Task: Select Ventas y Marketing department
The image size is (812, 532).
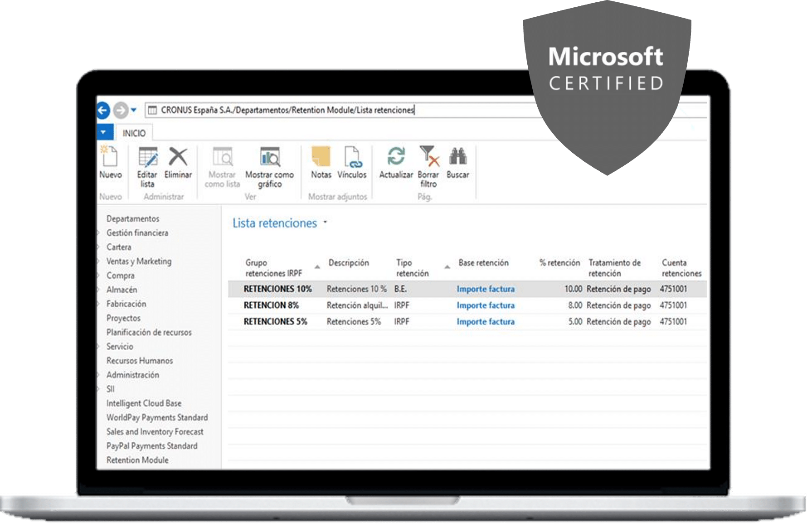Action: [139, 261]
